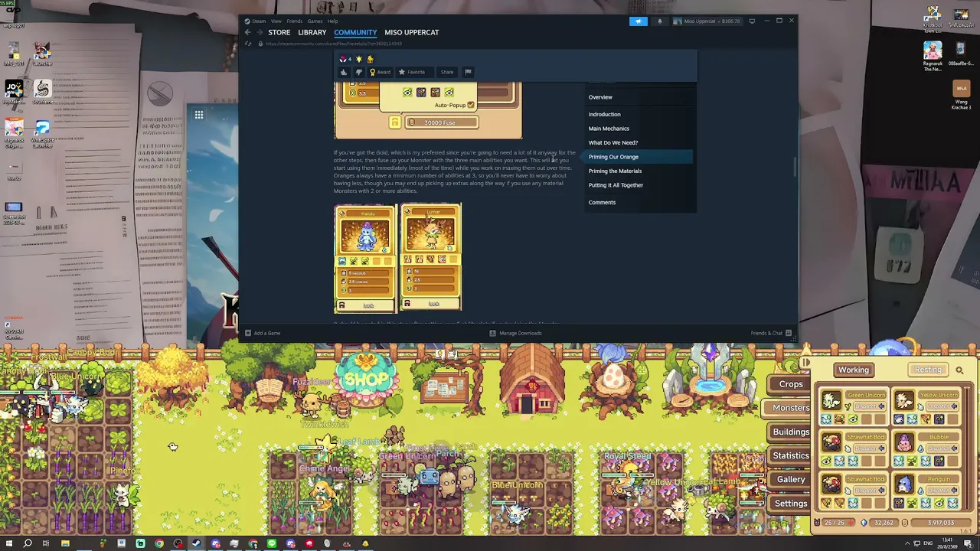Reload the Steam page
This screenshot has width=980, height=551.
(x=248, y=44)
